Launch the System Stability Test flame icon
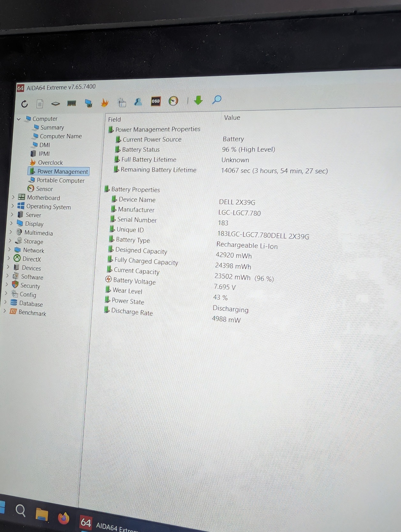The height and width of the screenshot is (532, 401). [x=105, y=102]
